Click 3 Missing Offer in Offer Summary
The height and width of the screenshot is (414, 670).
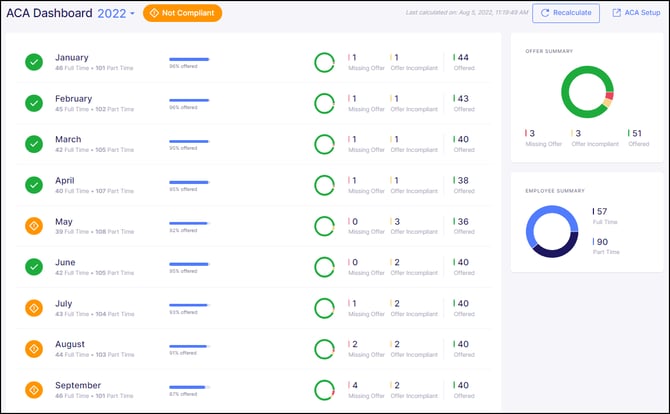tap(543, 138)
